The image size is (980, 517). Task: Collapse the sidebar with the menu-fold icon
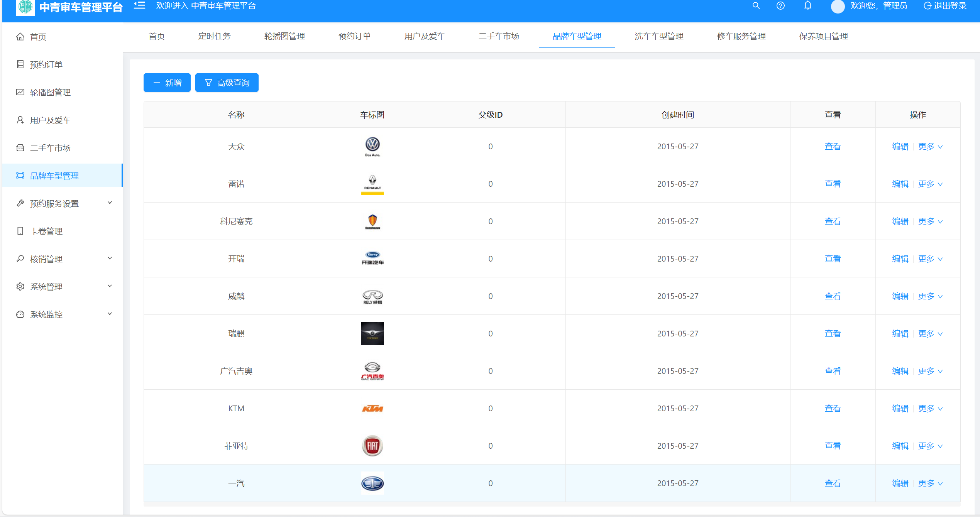pos(139,6)
